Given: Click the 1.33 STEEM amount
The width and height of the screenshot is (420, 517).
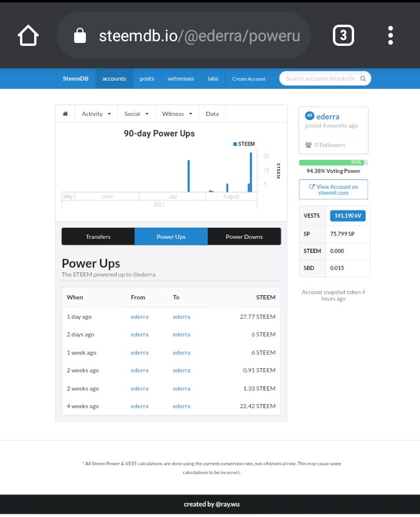Looking at the screenshot, I should click(x=259, y=388).
